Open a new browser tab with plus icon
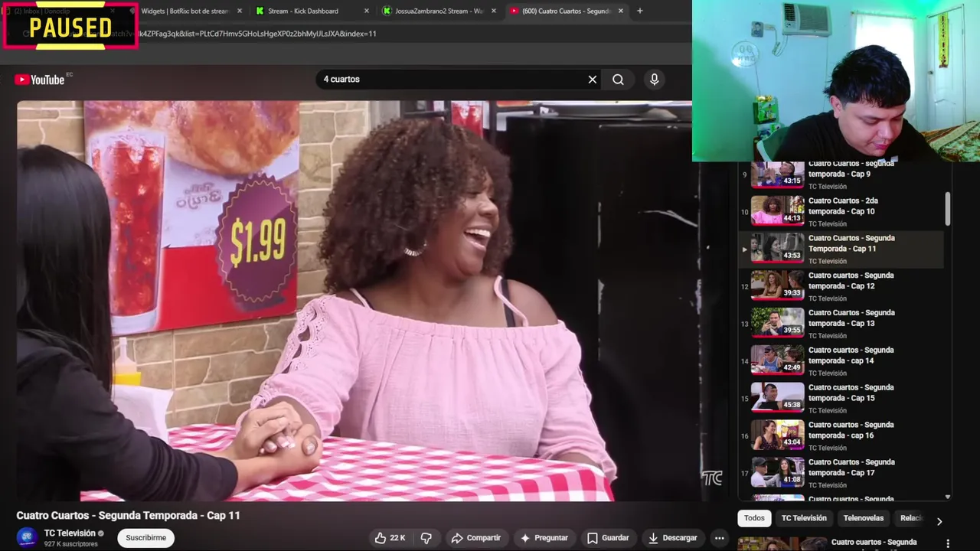 point(640,11)
